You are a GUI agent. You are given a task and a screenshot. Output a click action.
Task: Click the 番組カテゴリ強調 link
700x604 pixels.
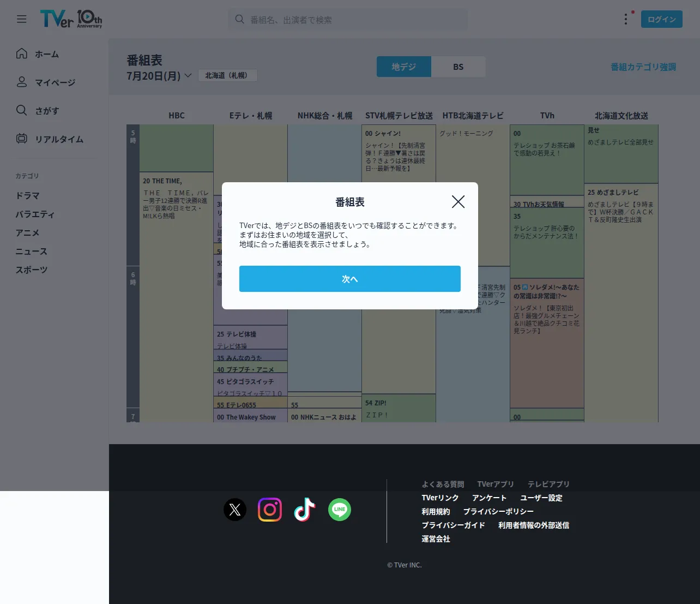(643, 67)
